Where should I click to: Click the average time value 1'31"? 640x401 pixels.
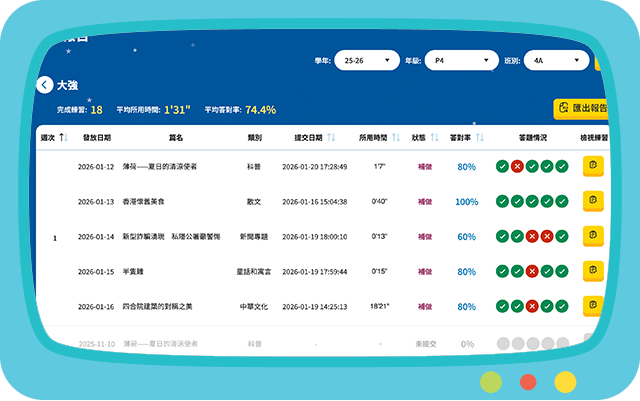177,110
